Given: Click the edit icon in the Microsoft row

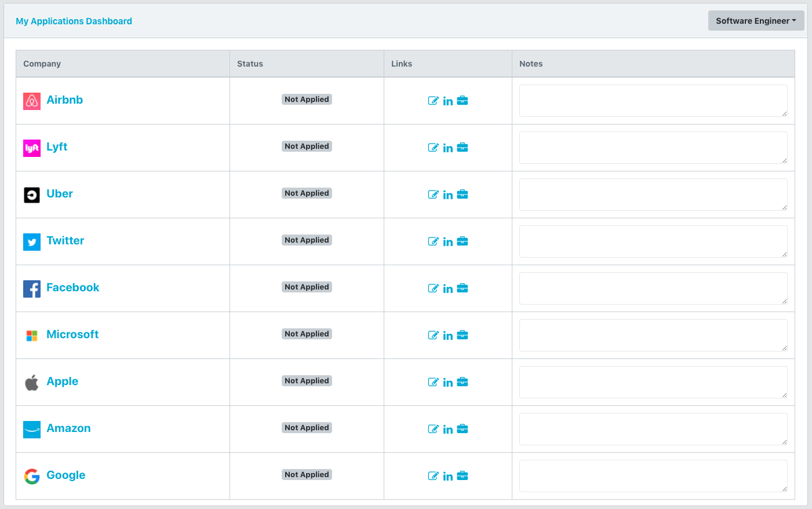Looking at the screenshot, I should click(433, 335).
